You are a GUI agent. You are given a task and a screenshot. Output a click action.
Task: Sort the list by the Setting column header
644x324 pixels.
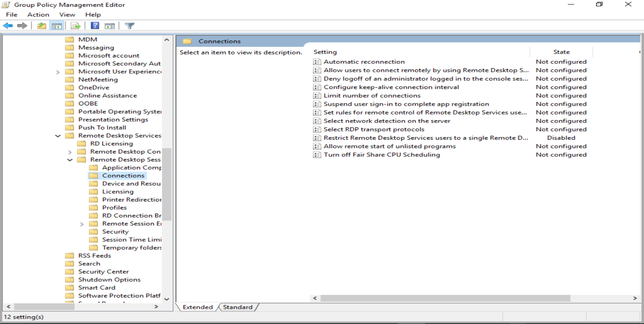pos(421,52)
